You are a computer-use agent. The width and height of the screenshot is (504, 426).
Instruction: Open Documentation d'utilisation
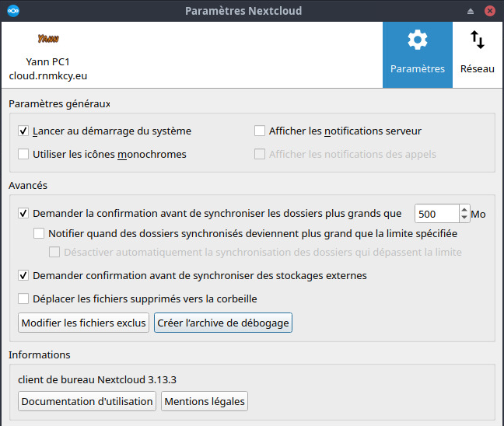pos(87,402)
